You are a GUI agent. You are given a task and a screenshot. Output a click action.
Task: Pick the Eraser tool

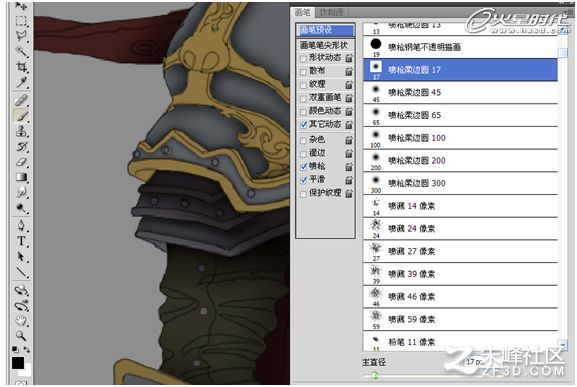point(22,162)
